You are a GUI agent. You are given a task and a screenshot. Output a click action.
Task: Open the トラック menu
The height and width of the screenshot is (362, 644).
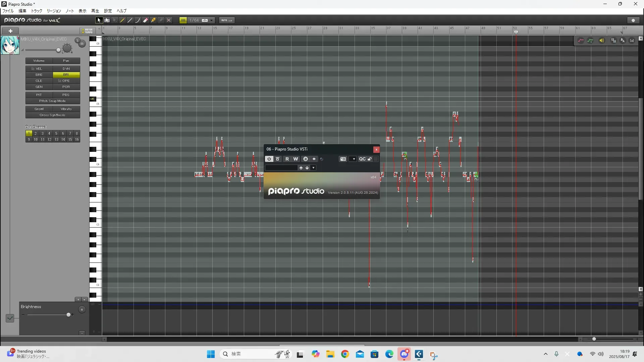(37, 11)
